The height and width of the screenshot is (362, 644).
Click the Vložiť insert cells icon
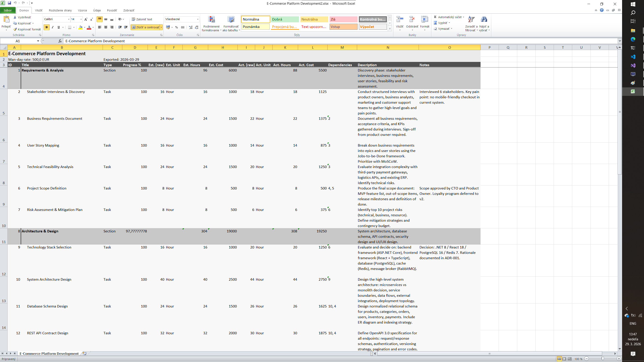point(400,19)
